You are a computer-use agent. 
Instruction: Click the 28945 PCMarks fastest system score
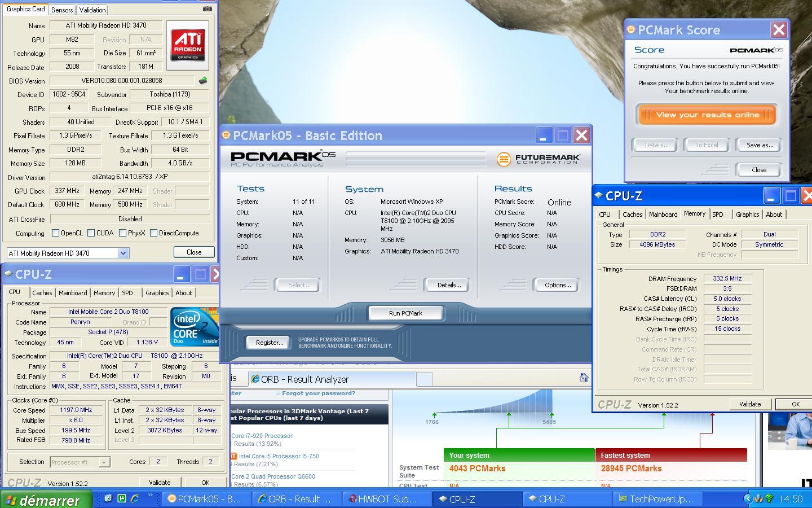pos(631,468)
